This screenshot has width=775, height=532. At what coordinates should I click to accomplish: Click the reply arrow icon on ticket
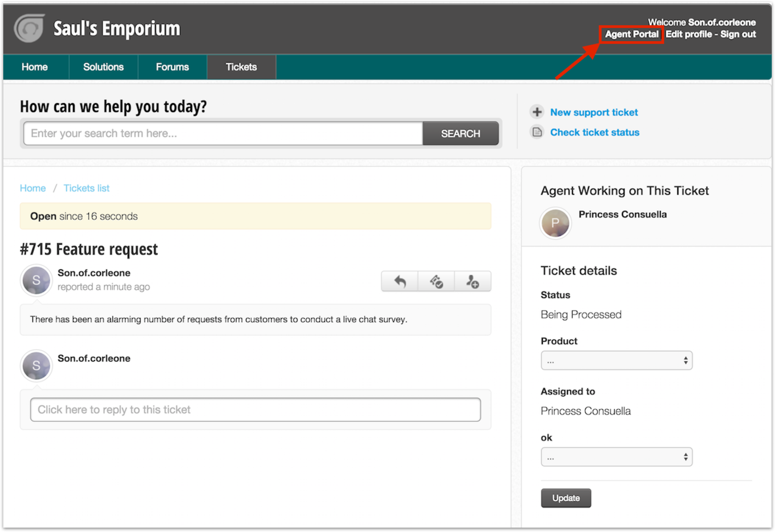tap(400, 281)
